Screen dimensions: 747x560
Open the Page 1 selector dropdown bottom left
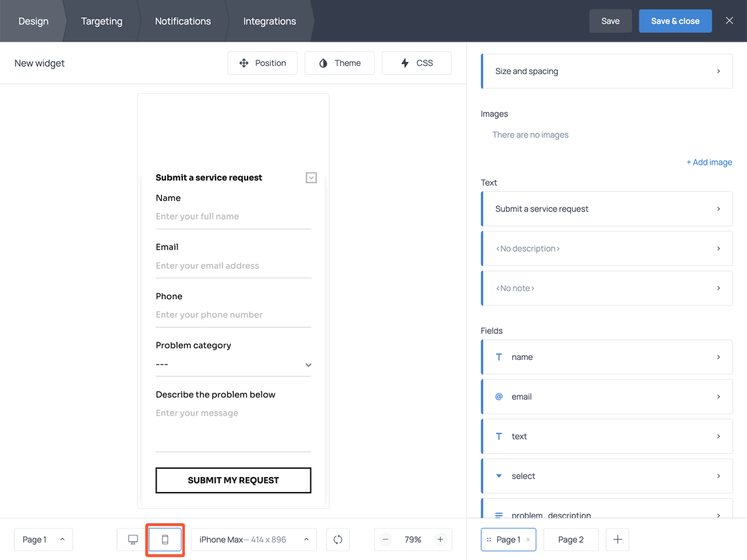[43, 539]
